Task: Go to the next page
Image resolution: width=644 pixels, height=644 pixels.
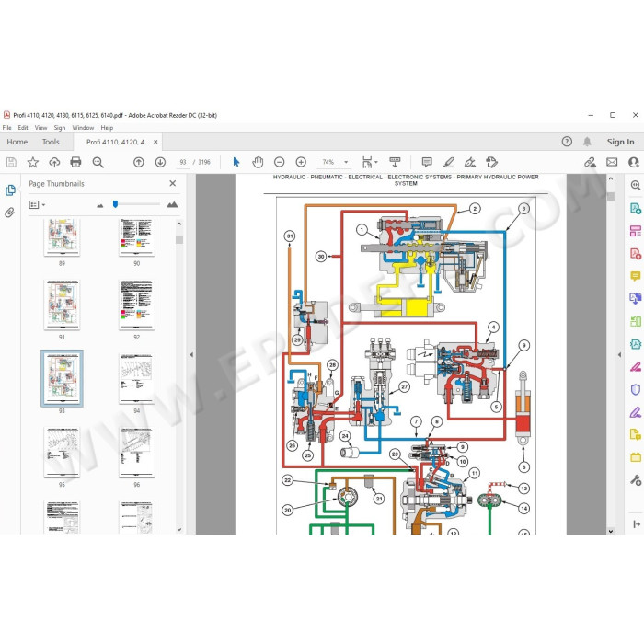Action: pyautogui.click(x=161, y=162)
